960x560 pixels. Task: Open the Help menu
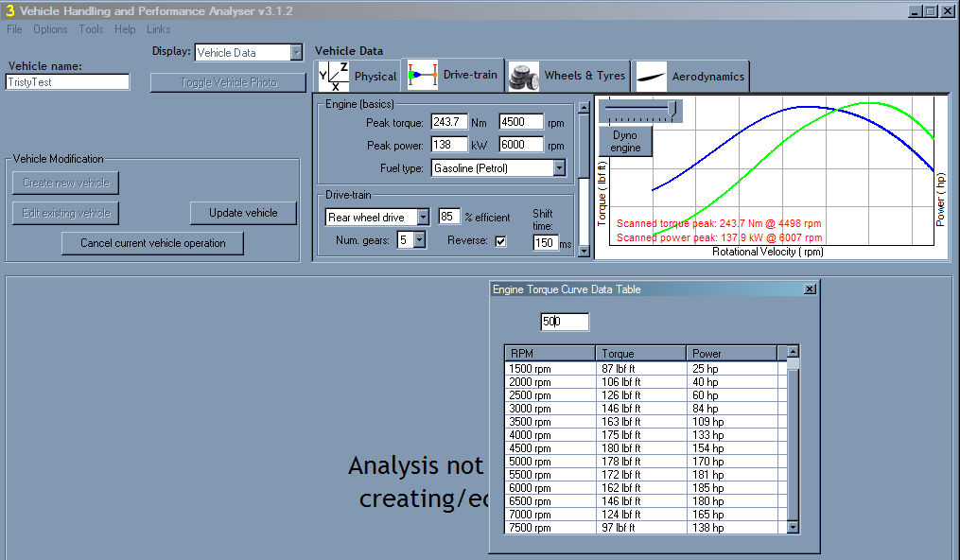(125, 29)
